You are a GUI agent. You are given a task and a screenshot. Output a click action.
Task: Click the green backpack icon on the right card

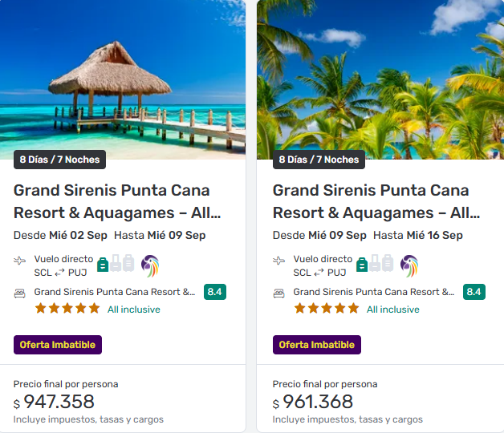point(362,264)
